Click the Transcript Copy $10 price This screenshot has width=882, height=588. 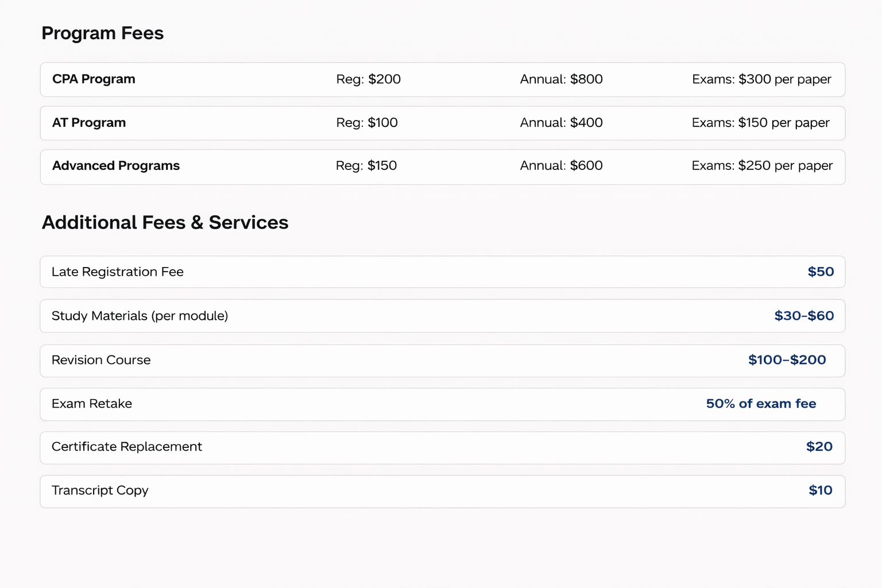820,490
